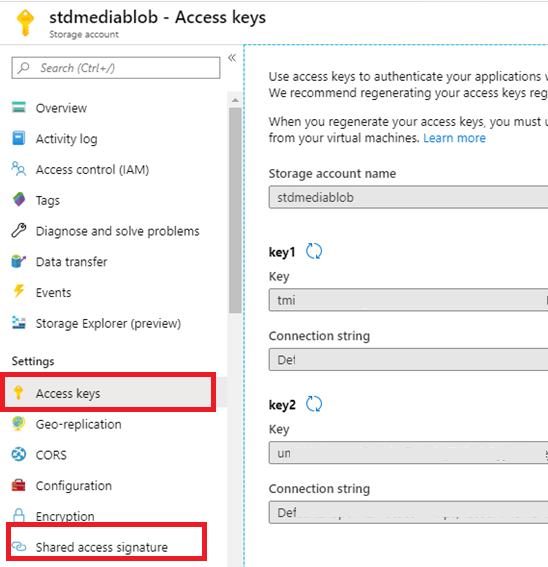Screen dimensions: 548x567
Task: Collapse the sidebar with the double chevron
Action: (x=232, y=57)
